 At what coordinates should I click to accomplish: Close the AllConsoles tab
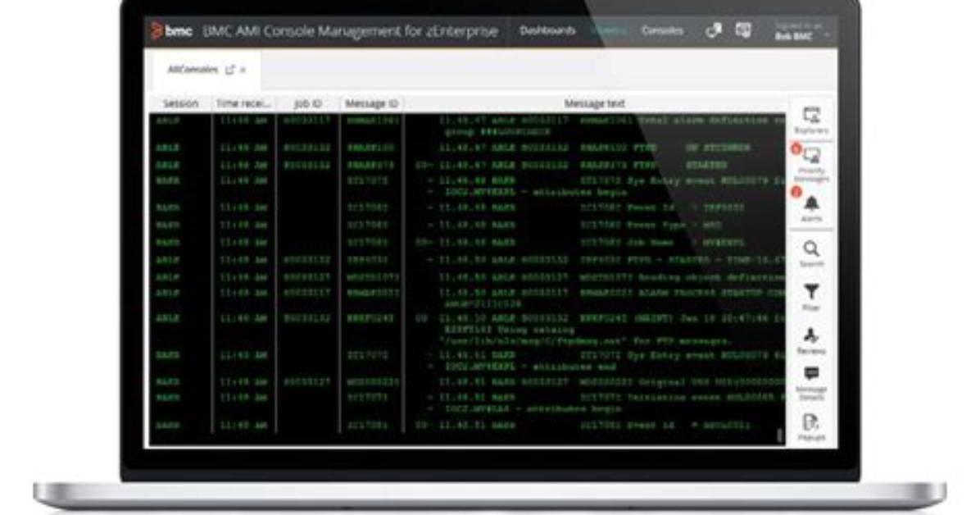(x=243, y=70)
